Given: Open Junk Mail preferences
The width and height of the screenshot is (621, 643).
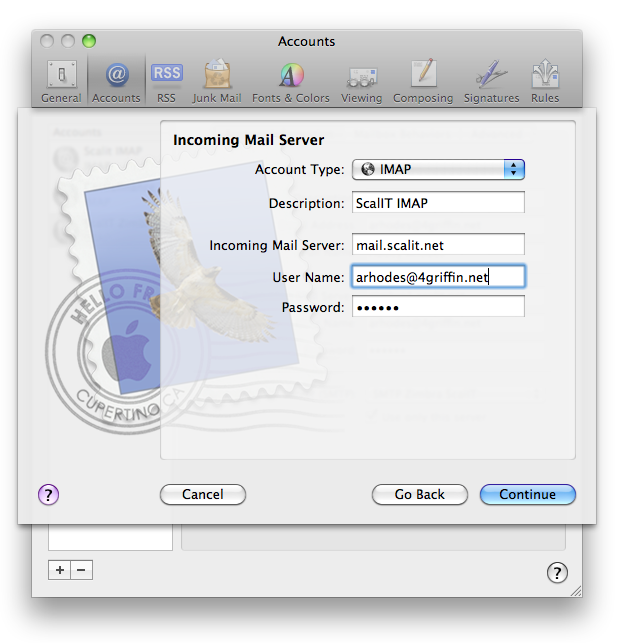Looking at the screenshot, I should (217, 81).
